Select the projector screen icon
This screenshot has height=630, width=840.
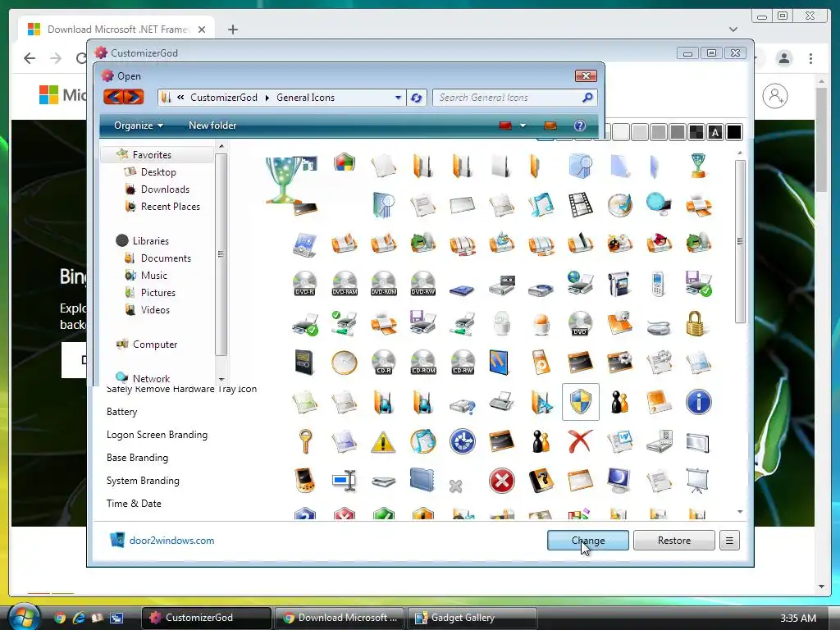(x=697, y=481)
